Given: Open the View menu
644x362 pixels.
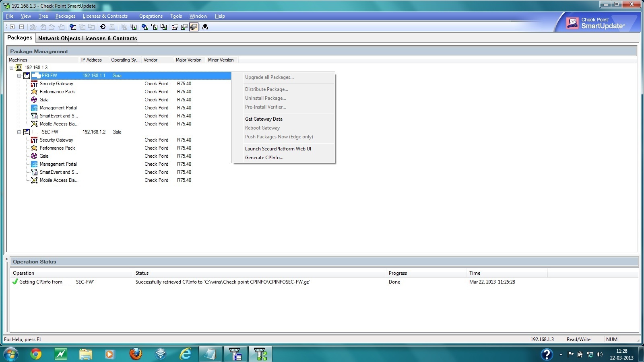Looking at the screenshot, I should (26, 16).
